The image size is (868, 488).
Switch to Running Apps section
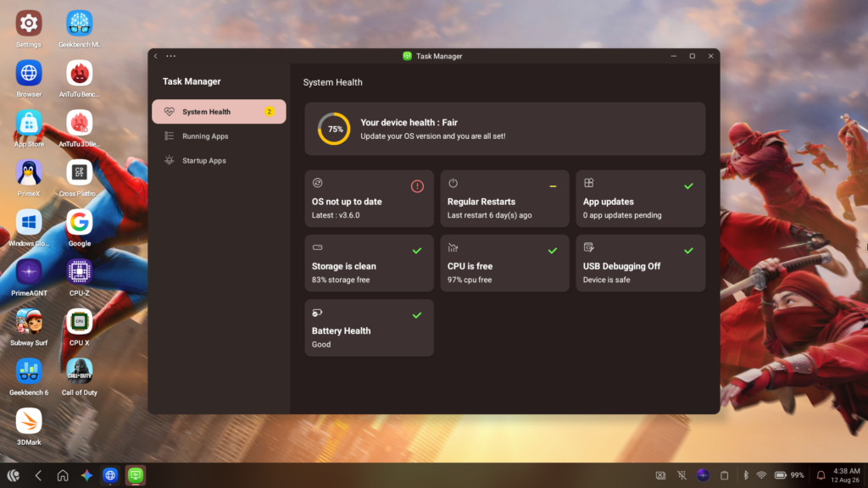click(x=219, y=136)
